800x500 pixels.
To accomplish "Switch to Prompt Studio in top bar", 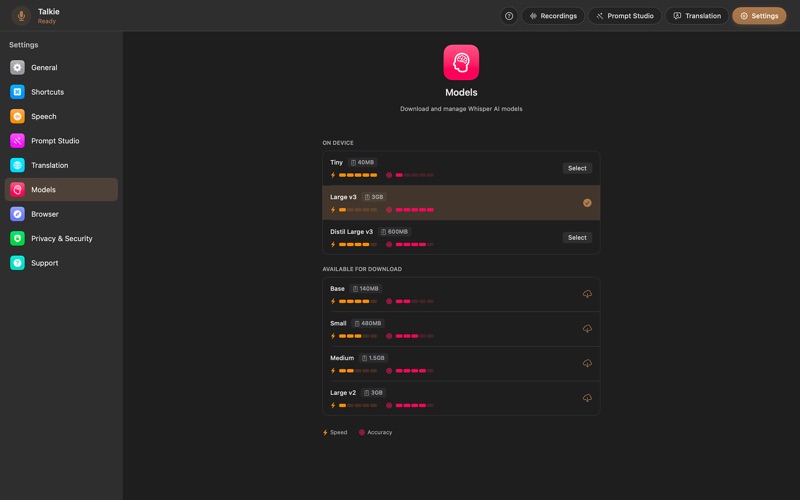I will (624, 16).
